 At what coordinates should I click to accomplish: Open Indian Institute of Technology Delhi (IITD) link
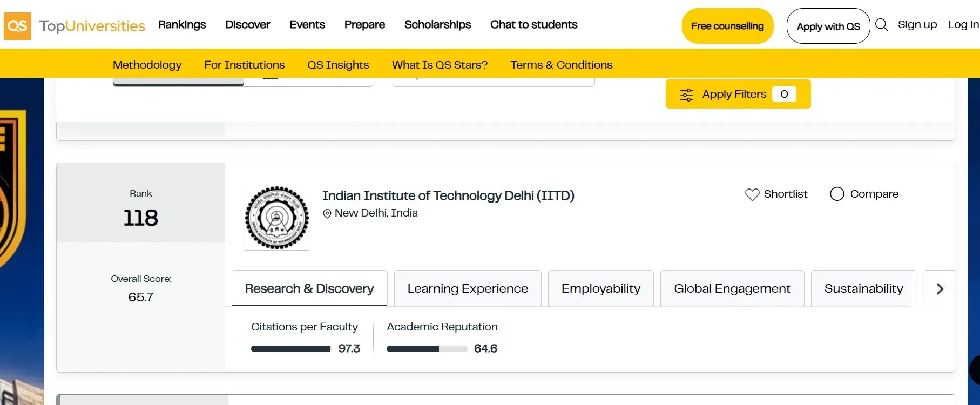click(448, 195)
